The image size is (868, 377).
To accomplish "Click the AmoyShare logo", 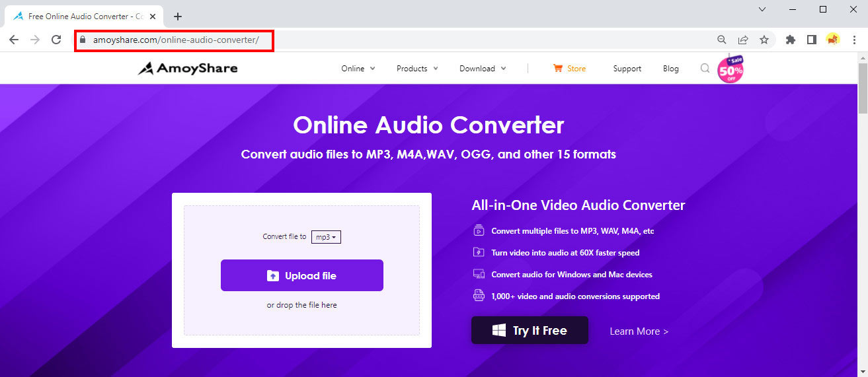I will [x=188, y=68].
